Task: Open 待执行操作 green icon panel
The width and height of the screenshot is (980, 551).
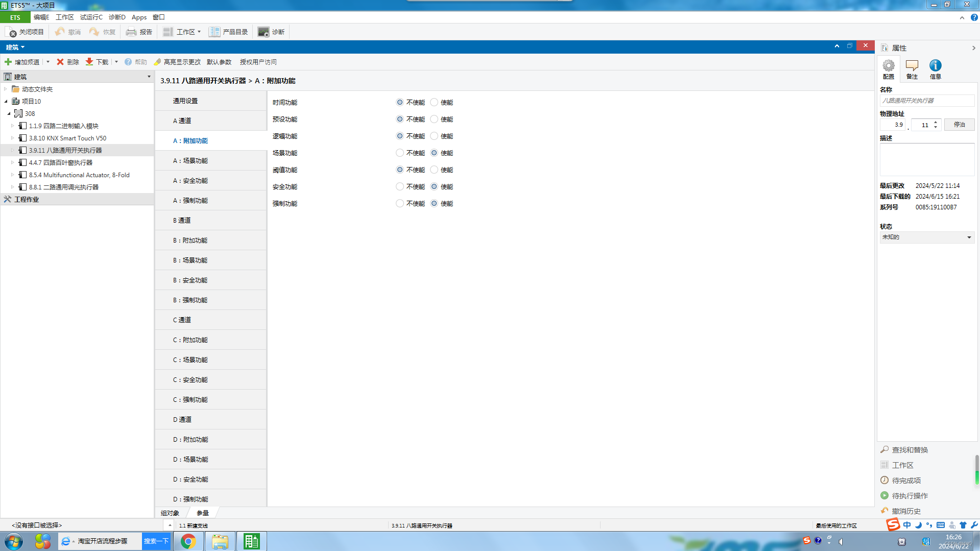Action: [885, 496]
